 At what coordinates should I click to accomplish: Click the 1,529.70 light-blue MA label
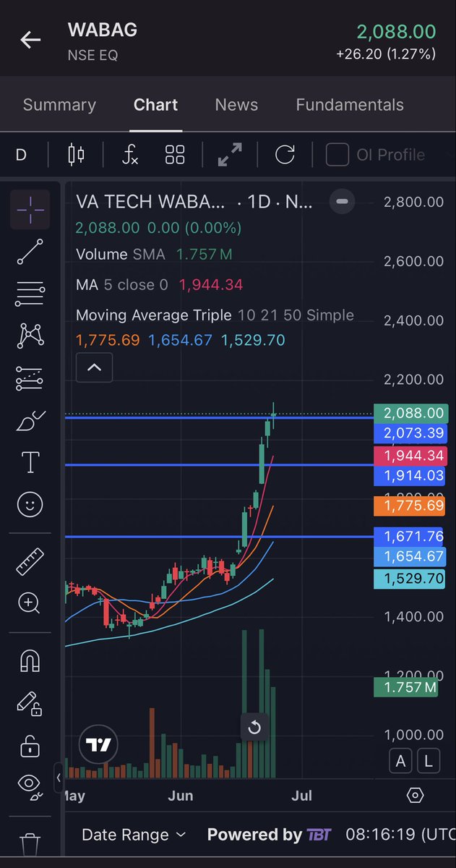tap(410, 578)
